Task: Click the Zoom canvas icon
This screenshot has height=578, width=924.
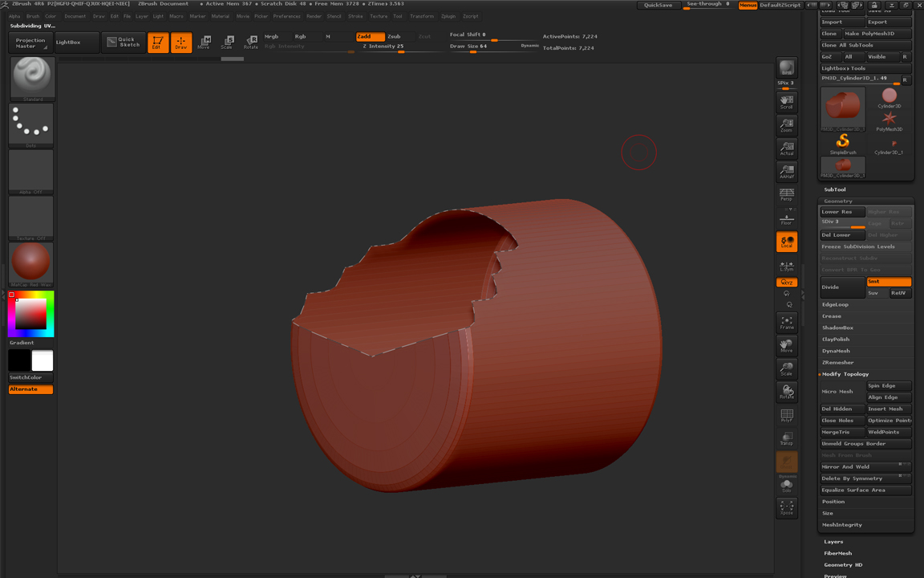Action: pos(787,124)
